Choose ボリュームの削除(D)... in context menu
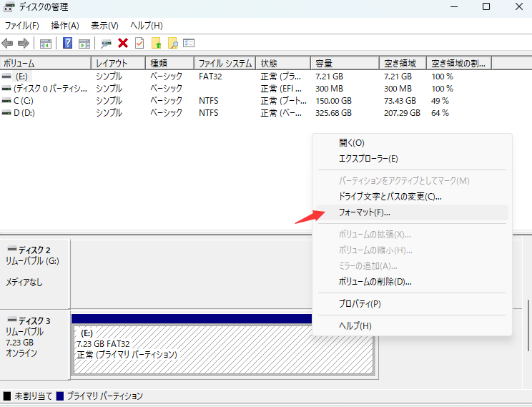 [375, 281]
